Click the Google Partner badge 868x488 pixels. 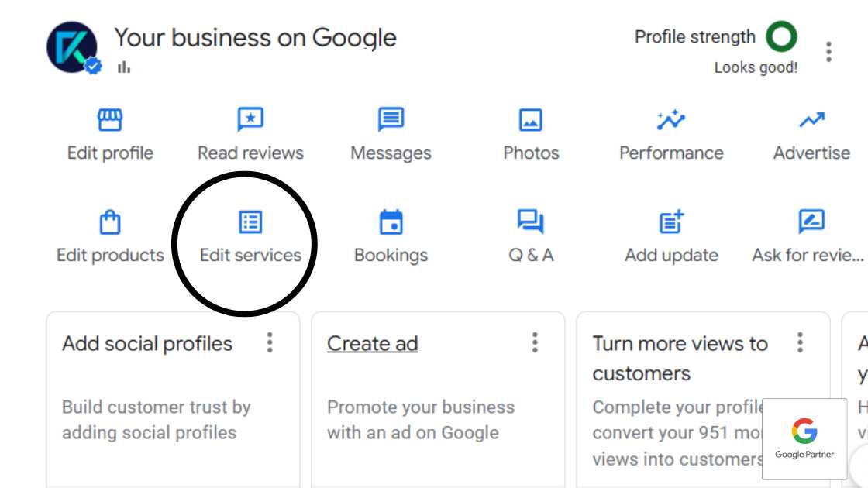coord(804,438)
